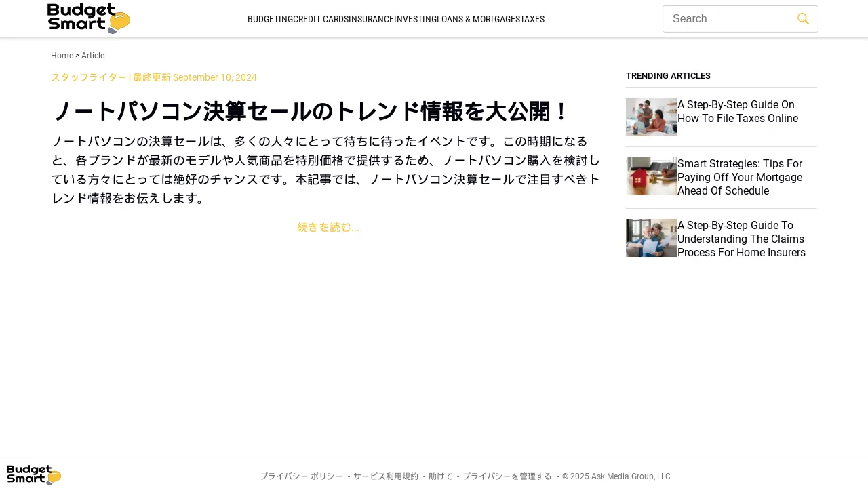Click the Budget Smart footer logo
The height and width of the screenshot is (488, 868).
(34, 474)
